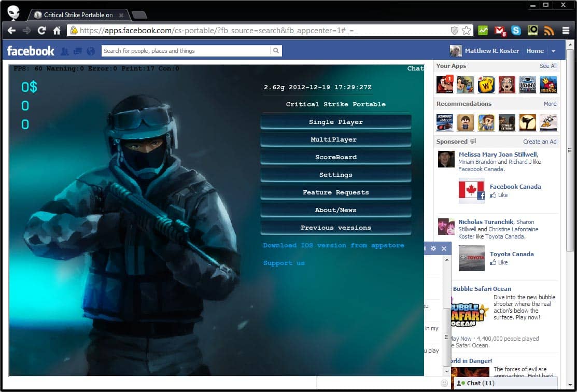Open the in-game Chat label
This screenshot has width=577, height=392.
(415, 68)
